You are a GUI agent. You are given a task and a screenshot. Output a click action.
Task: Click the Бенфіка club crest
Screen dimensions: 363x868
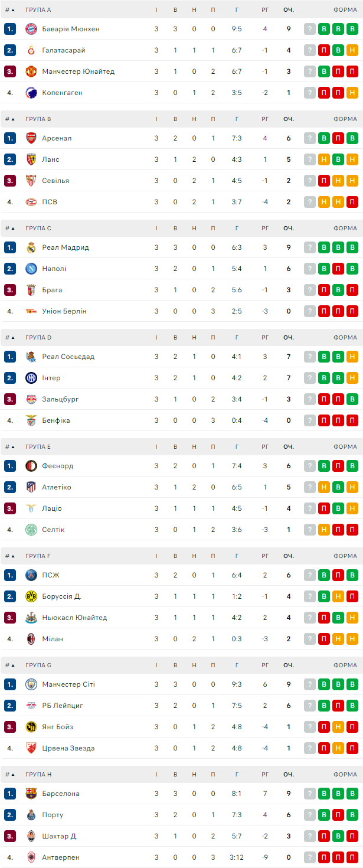(31, 420)
